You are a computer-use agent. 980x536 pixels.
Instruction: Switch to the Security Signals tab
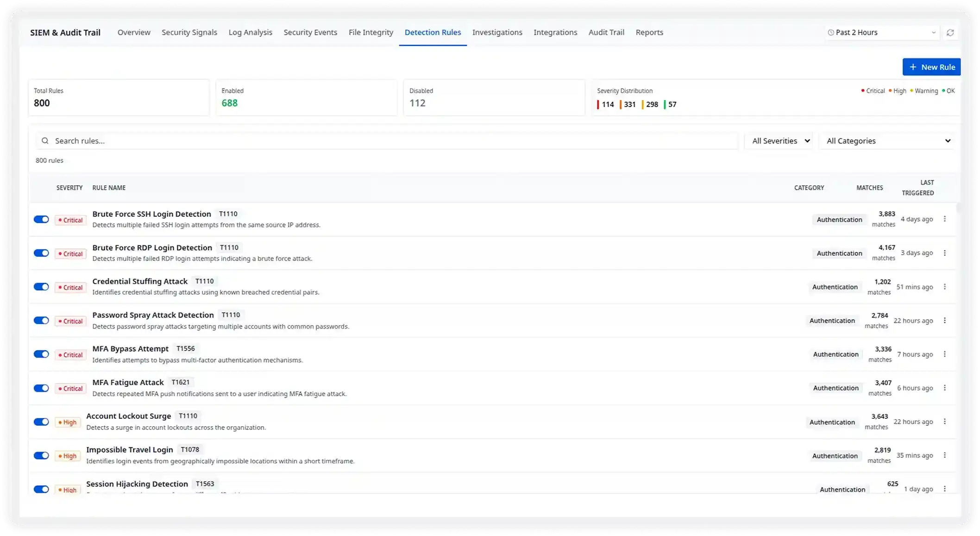pyautogui.click(x=189, y=32)
